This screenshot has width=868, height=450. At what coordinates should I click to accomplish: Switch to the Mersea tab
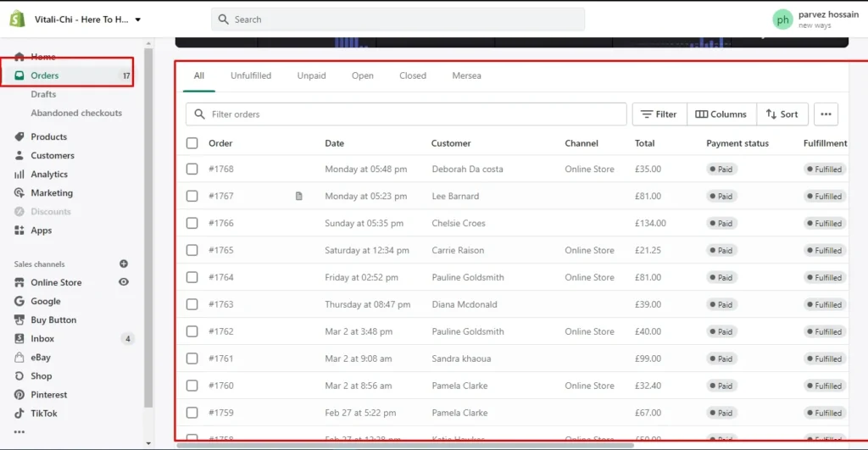[x=466, y=75]
